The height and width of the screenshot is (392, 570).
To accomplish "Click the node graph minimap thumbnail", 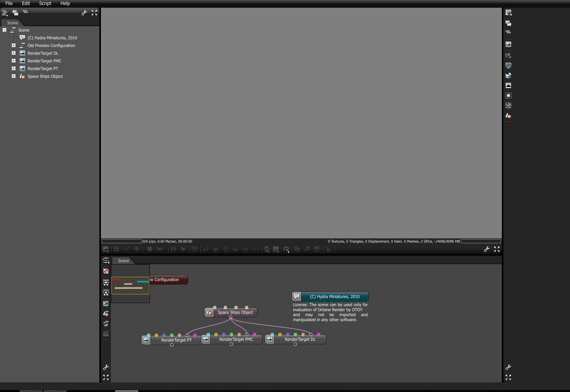I will coord(130,283).
